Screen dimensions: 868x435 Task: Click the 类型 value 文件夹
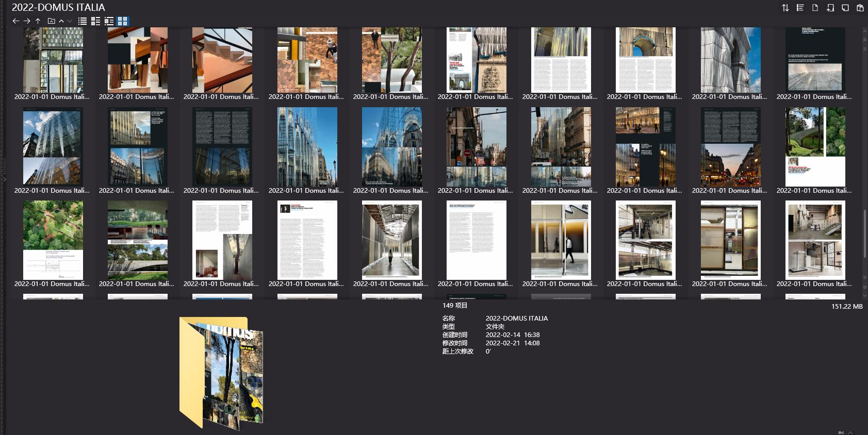(x=495, y=327)
